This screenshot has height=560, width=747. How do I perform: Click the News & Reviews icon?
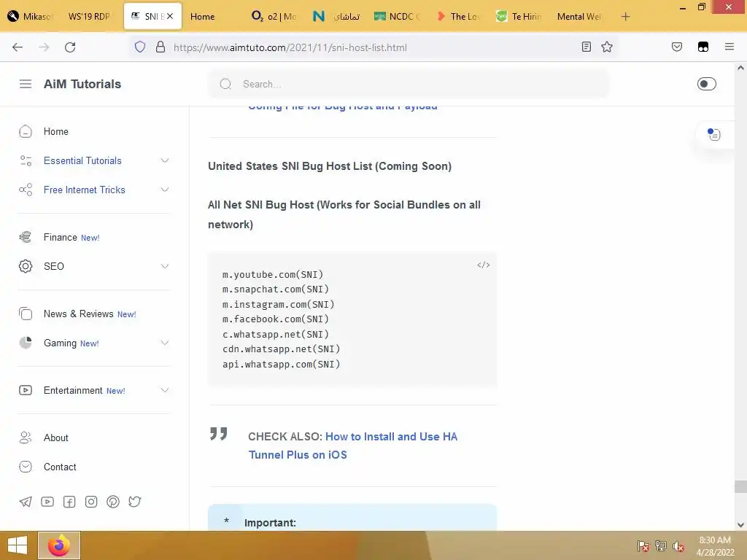coord(26,314)
